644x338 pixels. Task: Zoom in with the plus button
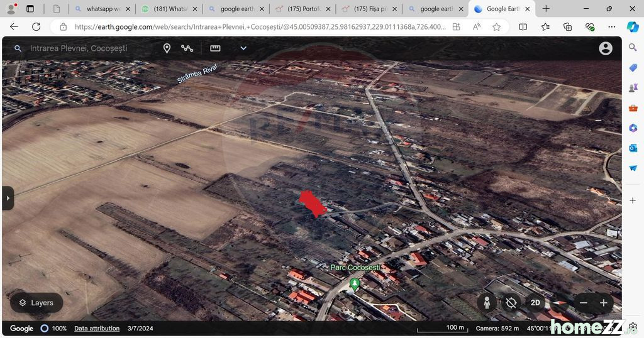click(x=603, y=303)
